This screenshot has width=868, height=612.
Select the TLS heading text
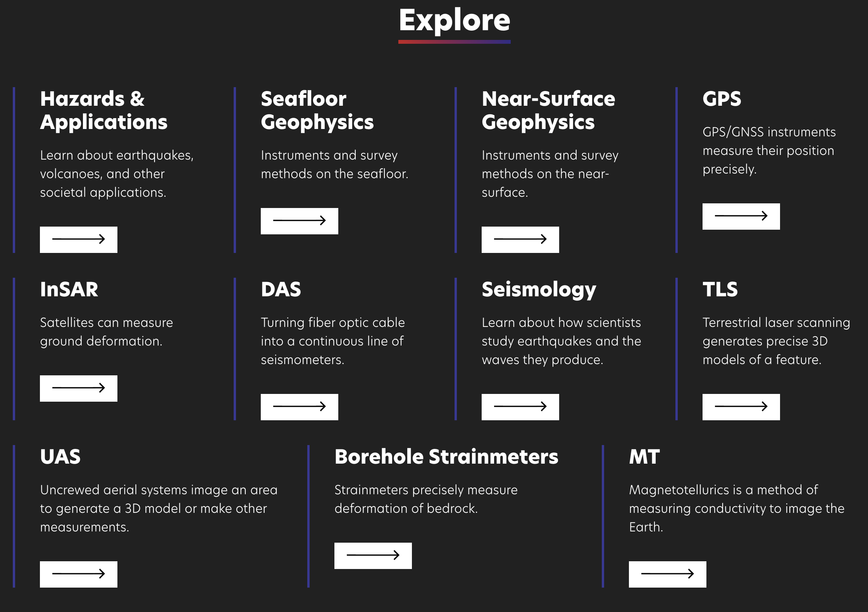click(x=720, y=289)
